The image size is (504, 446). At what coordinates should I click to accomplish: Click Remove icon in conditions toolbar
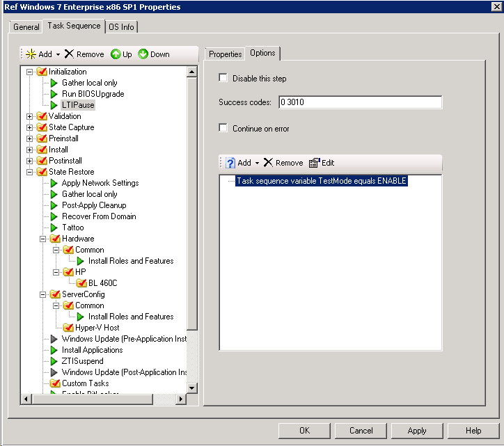coord(268,163)
